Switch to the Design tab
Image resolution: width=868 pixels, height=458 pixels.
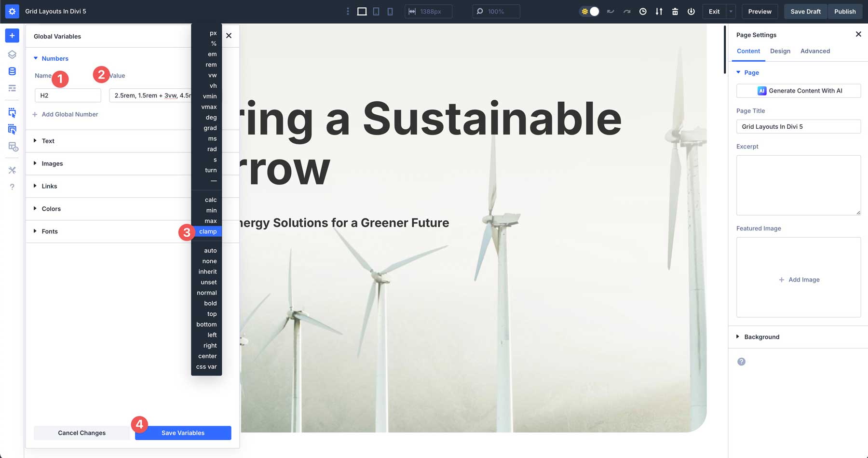pyautogui.click(x=780, y=51)
